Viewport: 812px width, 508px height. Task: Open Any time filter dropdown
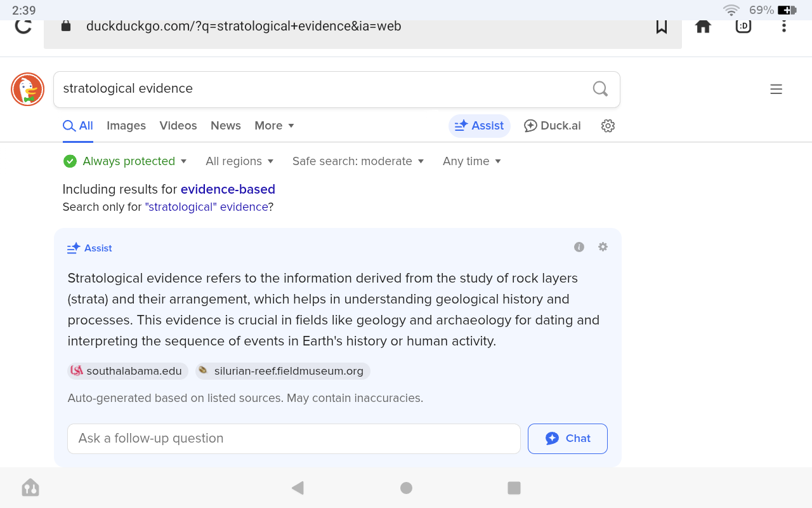(472, 161)
